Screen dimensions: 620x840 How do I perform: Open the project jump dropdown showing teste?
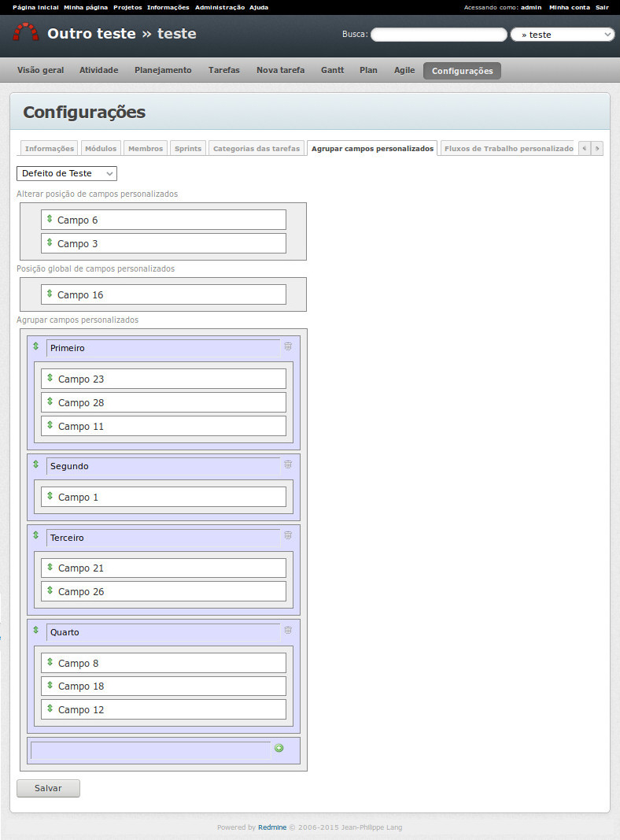pos(562,35)
